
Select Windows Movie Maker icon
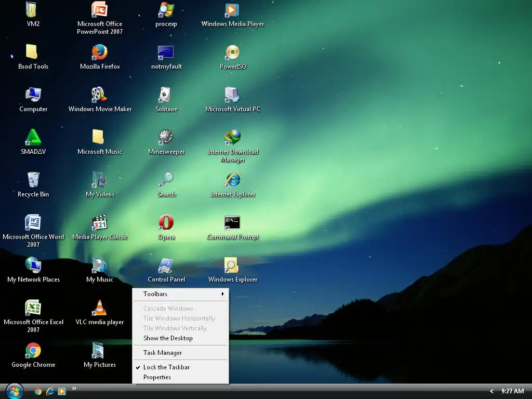coord(99,95)
